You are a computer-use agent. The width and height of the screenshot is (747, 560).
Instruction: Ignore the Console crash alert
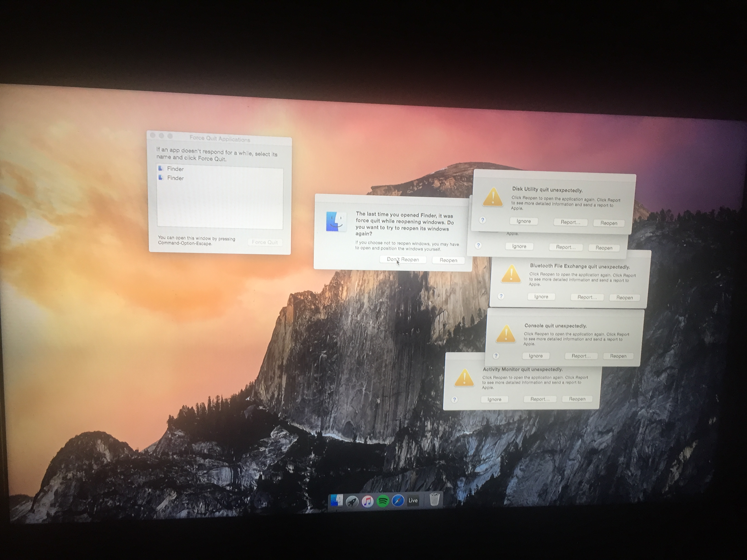(x=536, y=356)
